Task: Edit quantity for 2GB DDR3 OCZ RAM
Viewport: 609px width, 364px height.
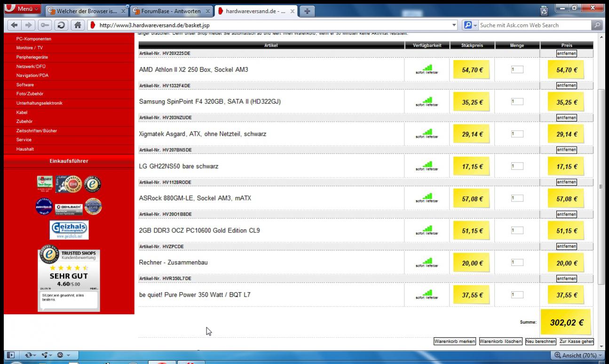Action: (517, 230)
